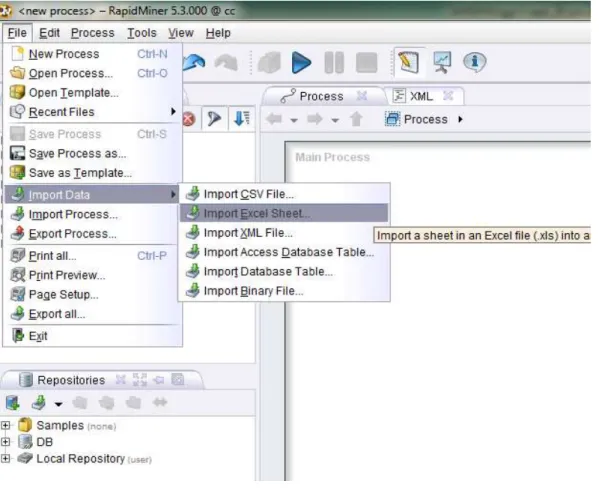Expand the Process breadcrumb arrow

click(460, 119)
